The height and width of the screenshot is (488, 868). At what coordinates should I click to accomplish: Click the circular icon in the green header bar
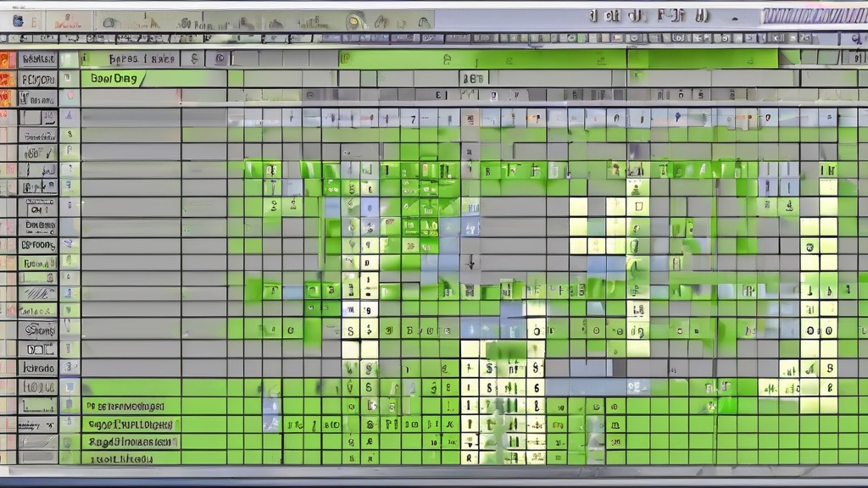[220, 58]
